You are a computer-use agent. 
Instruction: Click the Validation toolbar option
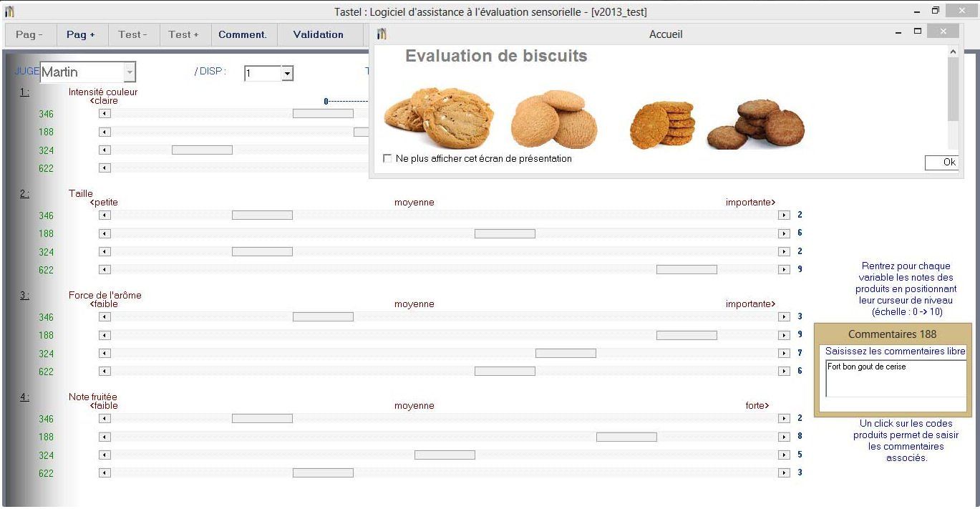(318, 34)
